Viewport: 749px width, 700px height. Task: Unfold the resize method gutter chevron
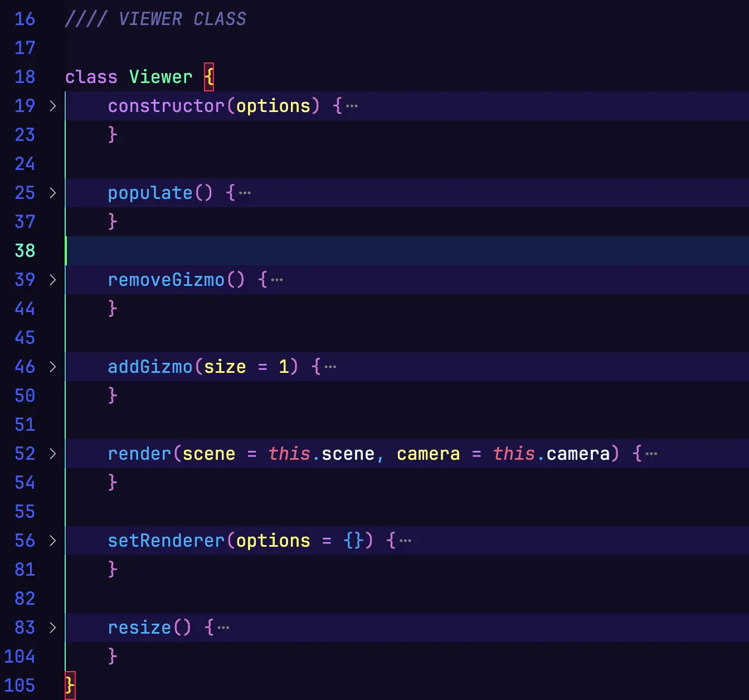coord(52,628)
